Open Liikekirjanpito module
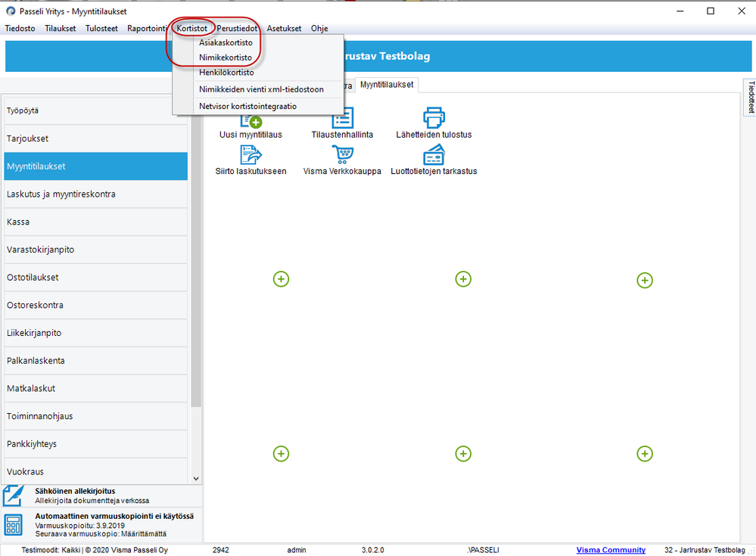This screenshot has width=756, height=556. point(95,333)
